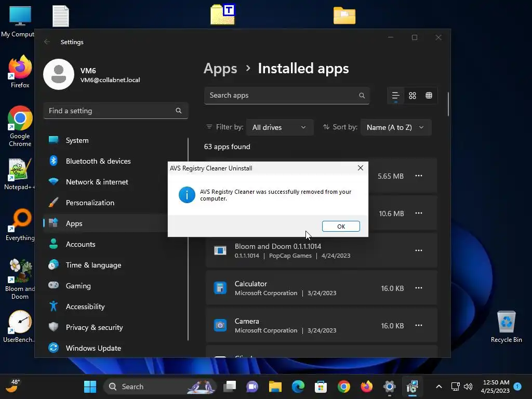Screen dimensions: 532x399
Task: Open the clock and date flyout
Action: (x=495, y=387)
